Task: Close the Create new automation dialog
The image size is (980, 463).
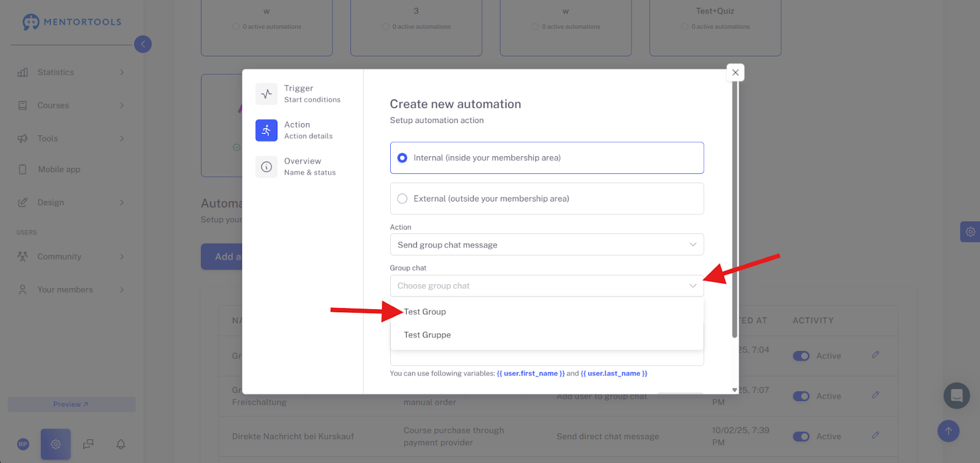Action: [736, 72]
